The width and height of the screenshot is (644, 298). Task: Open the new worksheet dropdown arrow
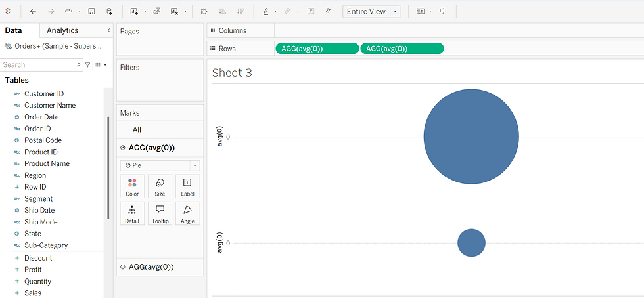click(145, 12)
